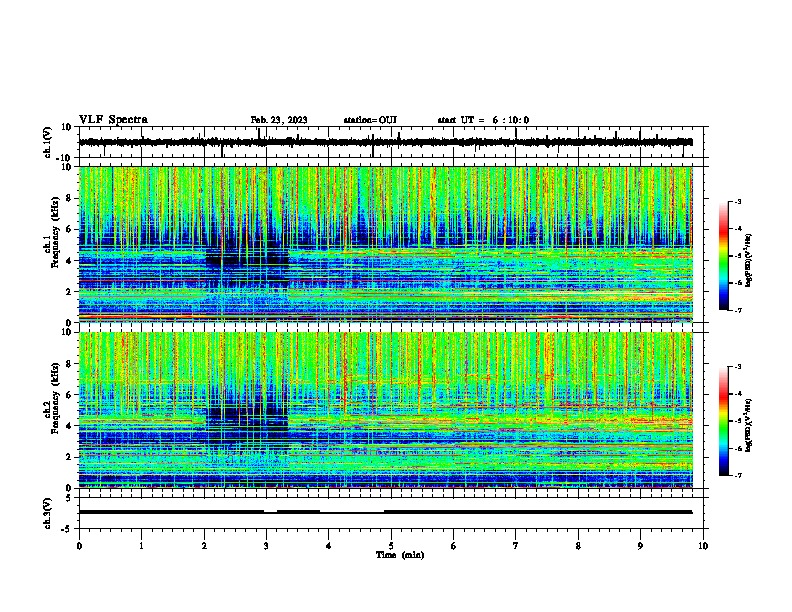The height and width of the screenshot is (612, 792).
Task: Click time axis tick label '10'
Action: click(x=703, y=546)
